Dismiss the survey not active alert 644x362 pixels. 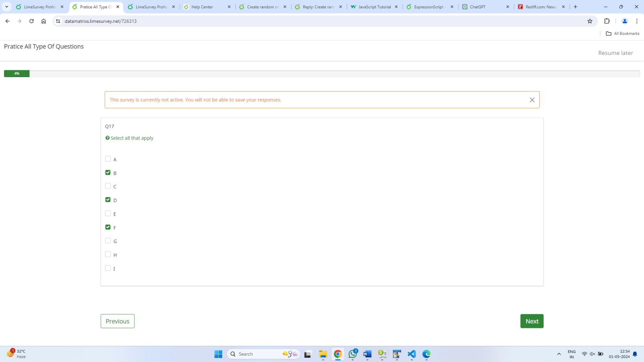tap(532, 100)
